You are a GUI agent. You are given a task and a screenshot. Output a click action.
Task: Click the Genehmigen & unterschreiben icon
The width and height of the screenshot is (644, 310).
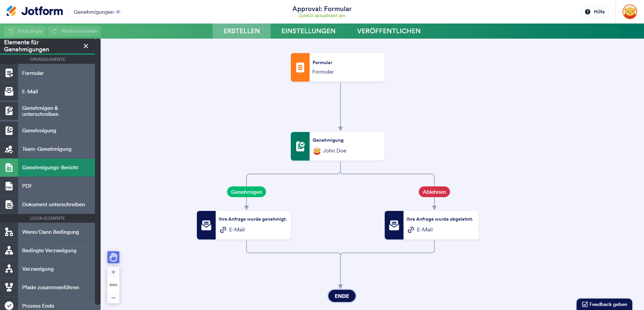click(9, 111)
